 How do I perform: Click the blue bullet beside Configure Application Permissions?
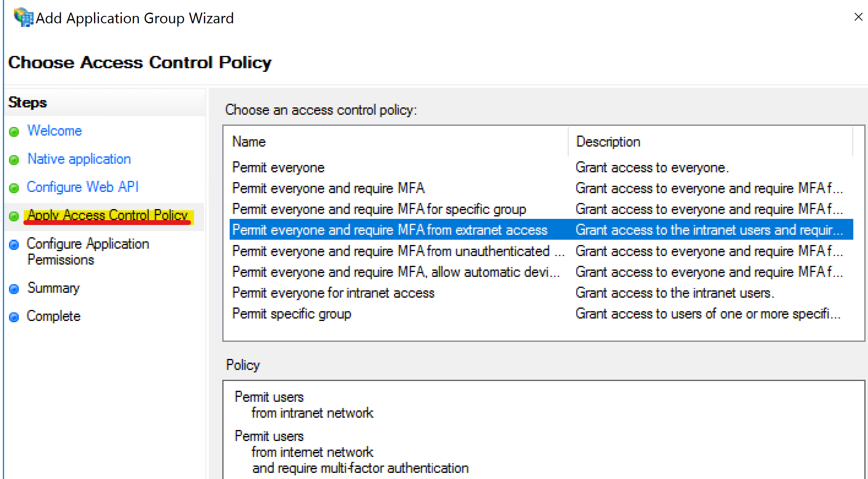(14, 245)
